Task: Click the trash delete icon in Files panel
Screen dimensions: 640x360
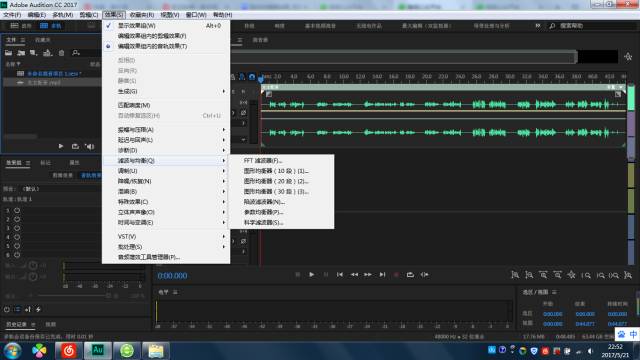Action: coord(61,53)
